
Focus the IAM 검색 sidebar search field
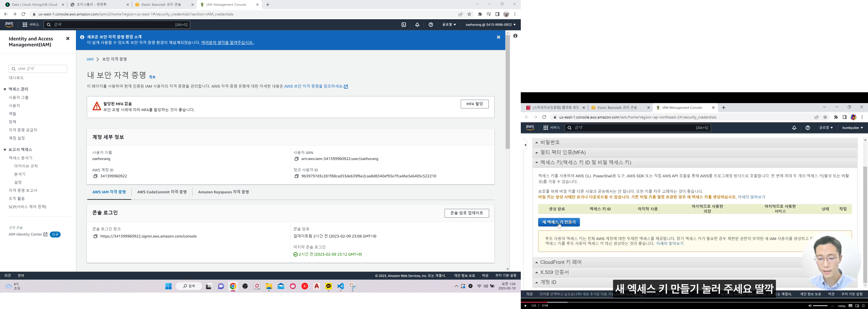[x=38, y=69]
